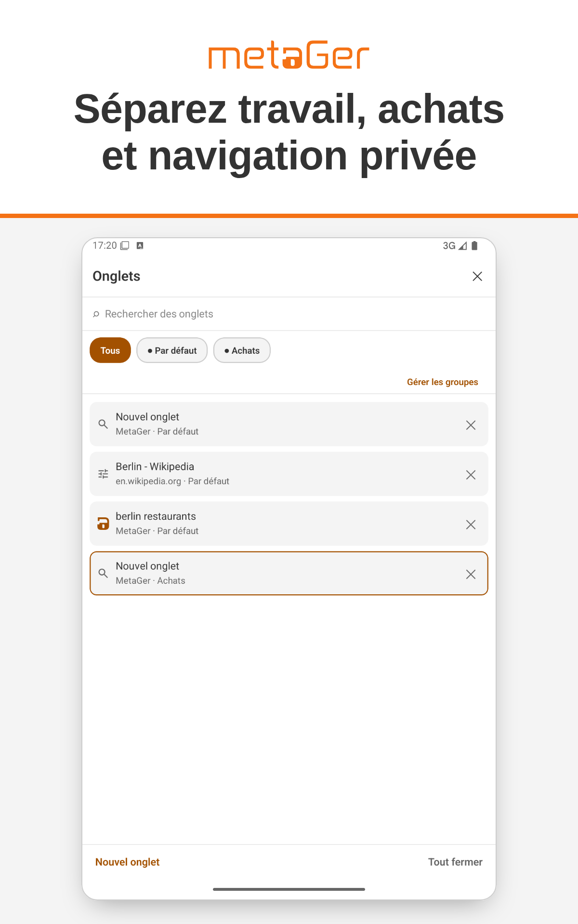This screenshot has width=578, height=924.
Task: Tap the bottom navigation gesture handle
Action: coord(289,889)
